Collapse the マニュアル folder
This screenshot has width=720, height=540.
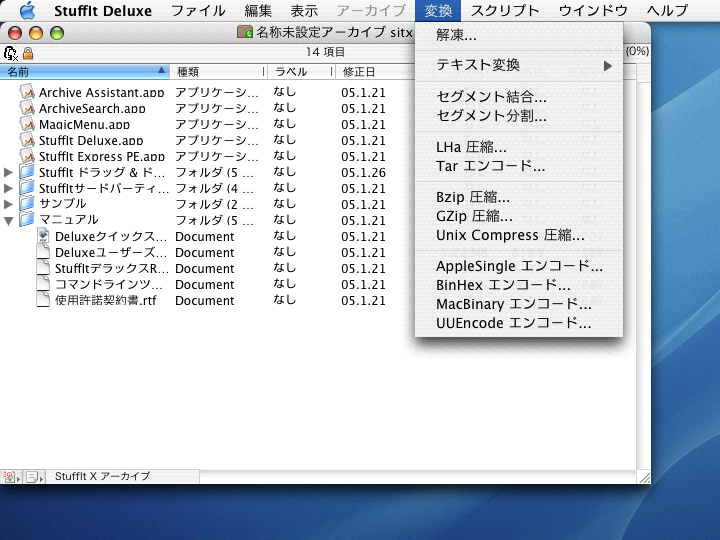tap(8, 221)
